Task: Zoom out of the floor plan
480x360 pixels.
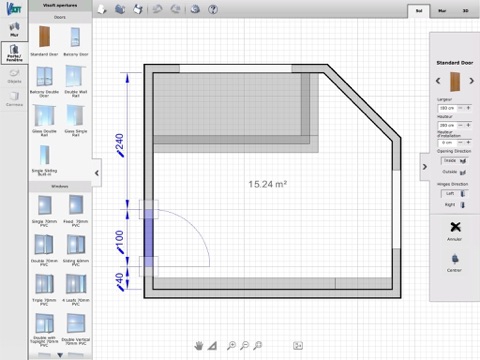Action: (245, 346)
